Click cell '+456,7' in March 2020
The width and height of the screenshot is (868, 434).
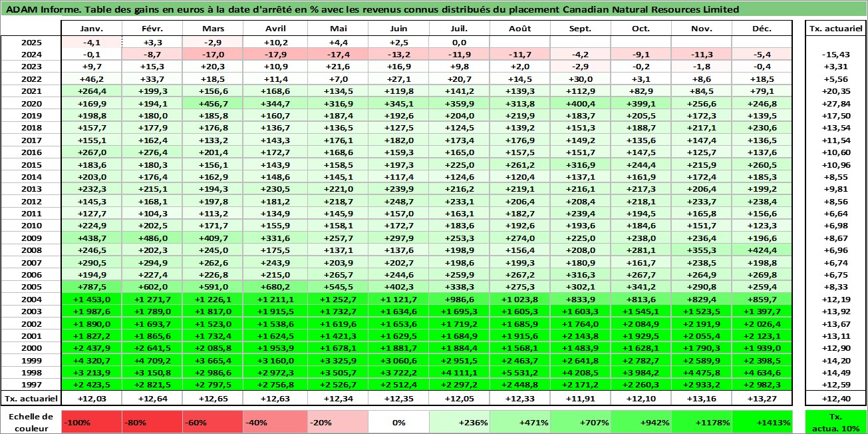pos(213,103)
